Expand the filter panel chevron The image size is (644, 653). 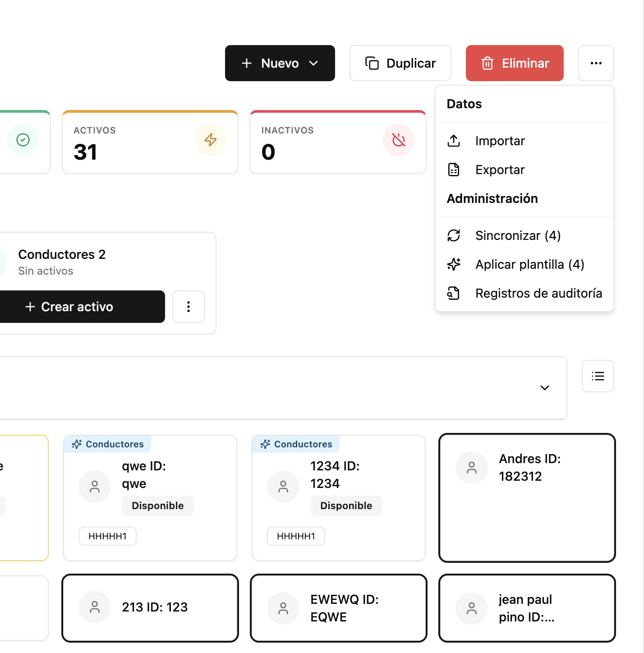[x=545, y=388]
